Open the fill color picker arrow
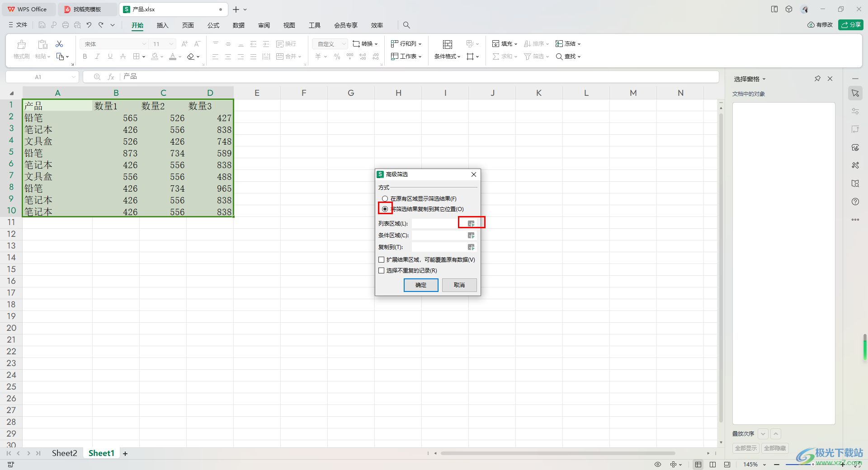Image resolution: width=868 pixels, height=470 pixels. coord(162,57)
